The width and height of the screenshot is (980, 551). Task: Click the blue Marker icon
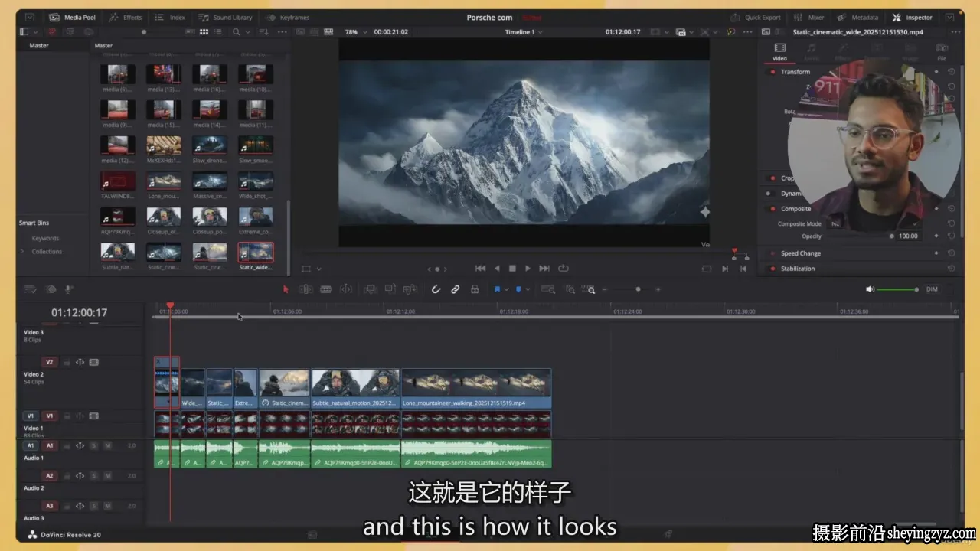click(518, 289)
